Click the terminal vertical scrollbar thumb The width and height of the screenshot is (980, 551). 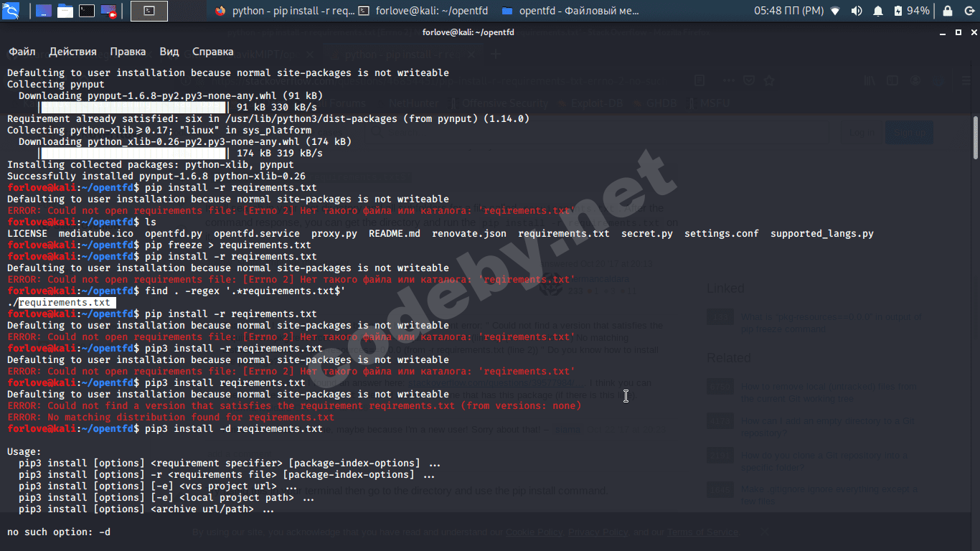tap(976, 138)
